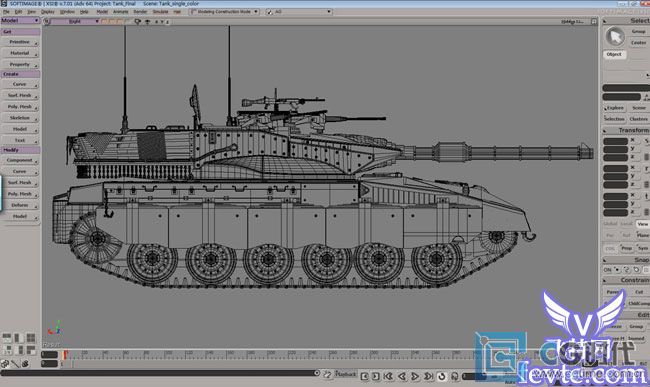Click the audio headphone icon in playback bar
This screenshot has height=387, width=650.
pos(455,376)
